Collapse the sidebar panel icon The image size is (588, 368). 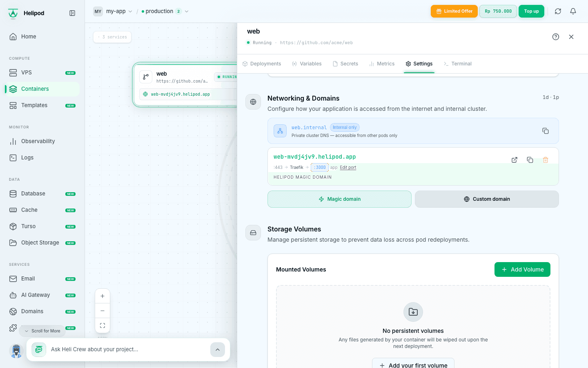point(72,13)
